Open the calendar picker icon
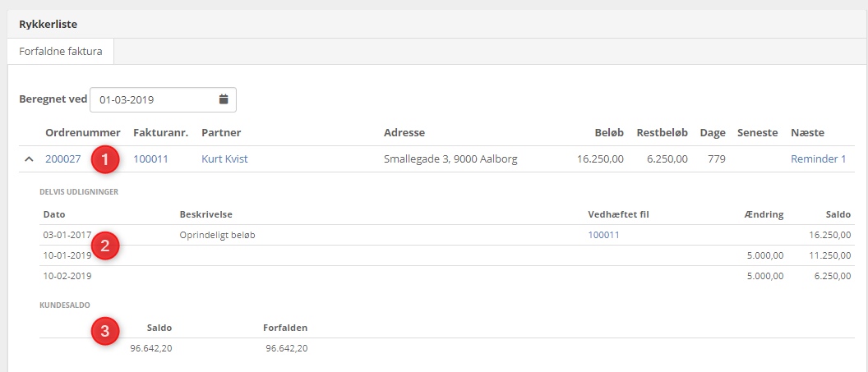 223,99
